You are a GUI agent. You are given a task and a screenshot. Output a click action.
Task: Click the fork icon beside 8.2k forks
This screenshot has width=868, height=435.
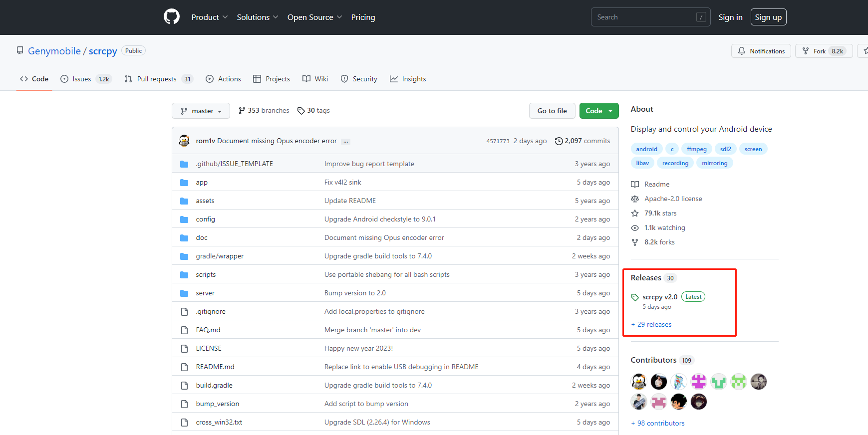point(635,242)
